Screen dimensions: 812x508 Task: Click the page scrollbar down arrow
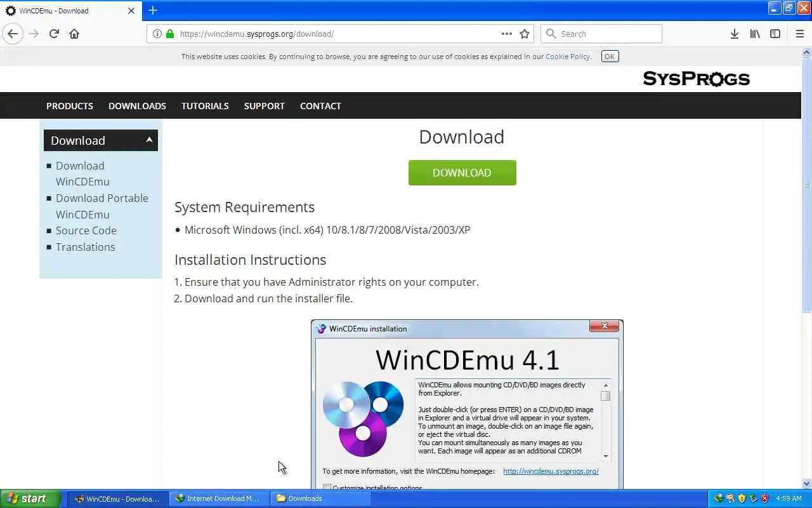tap(806, 483)
